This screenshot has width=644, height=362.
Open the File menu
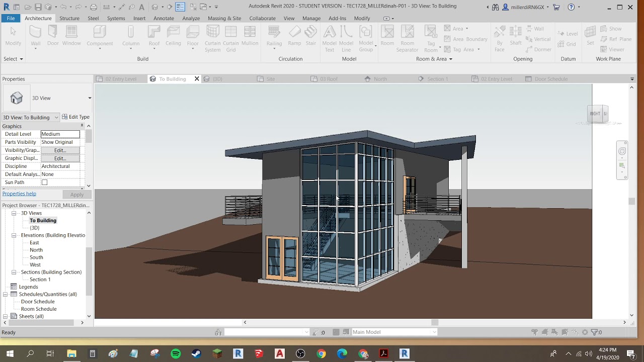pyautogui.click(x=11, y=18)
